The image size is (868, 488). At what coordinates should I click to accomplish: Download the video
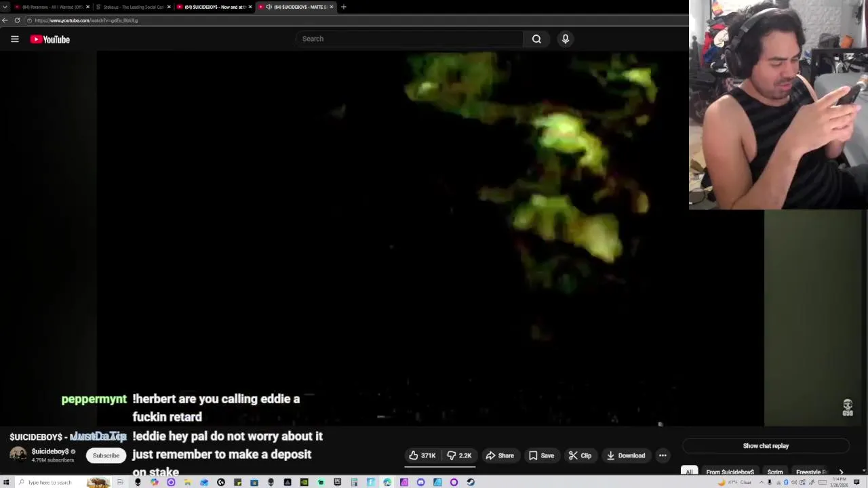click(626, 455)
